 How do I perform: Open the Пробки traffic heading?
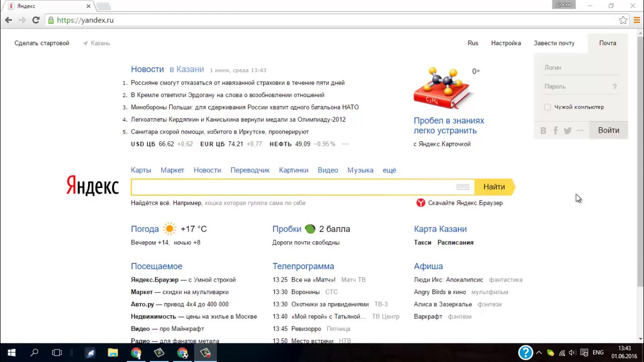click(287, 229)
